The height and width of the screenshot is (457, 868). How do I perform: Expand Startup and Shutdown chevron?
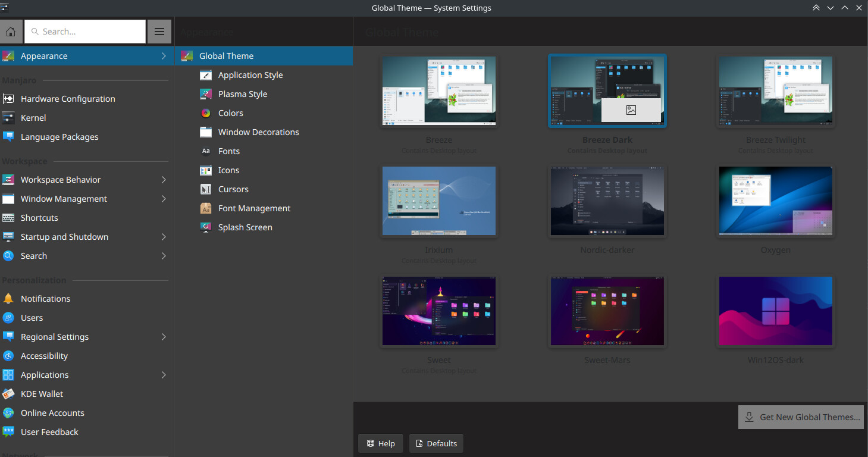pos(164,237)
